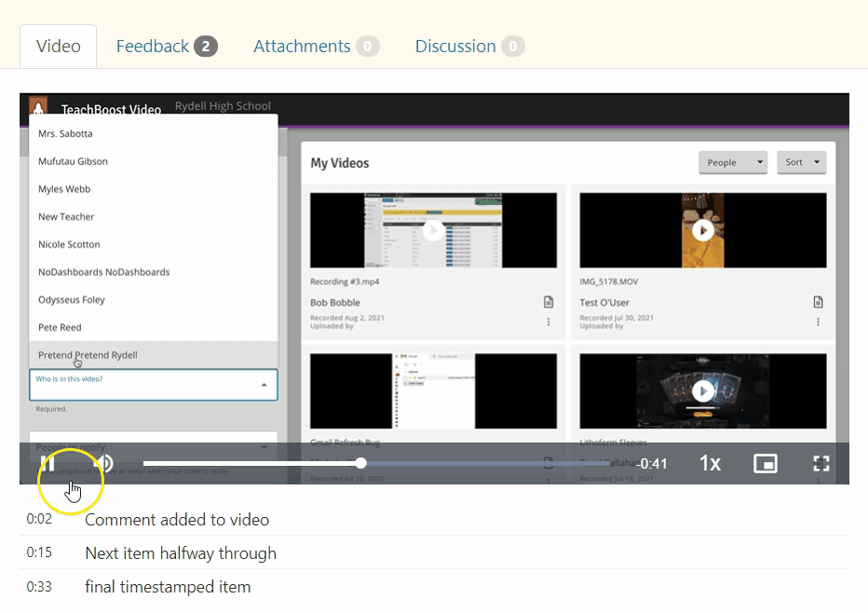
Task: Open notes icon for Bob Bobble video
Action: [x=548, y=302]
